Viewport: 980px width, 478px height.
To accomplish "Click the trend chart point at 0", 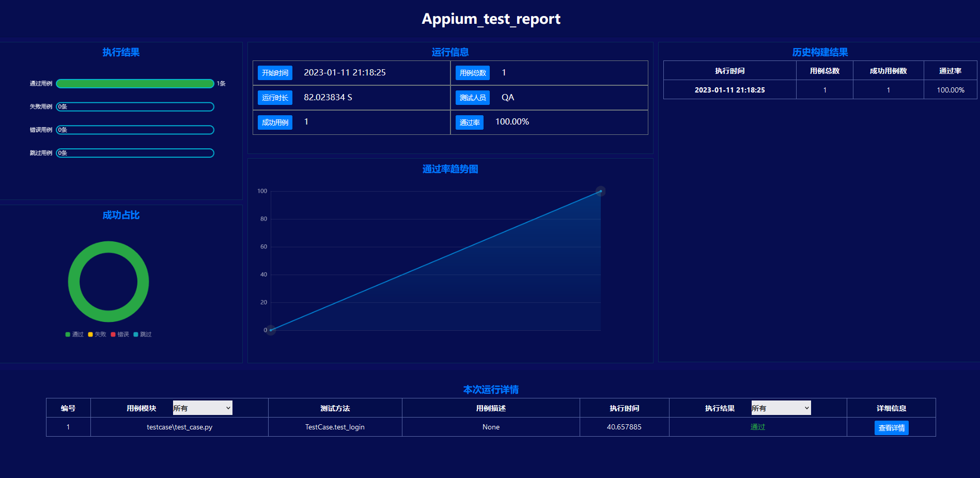I will pos(271,330).
